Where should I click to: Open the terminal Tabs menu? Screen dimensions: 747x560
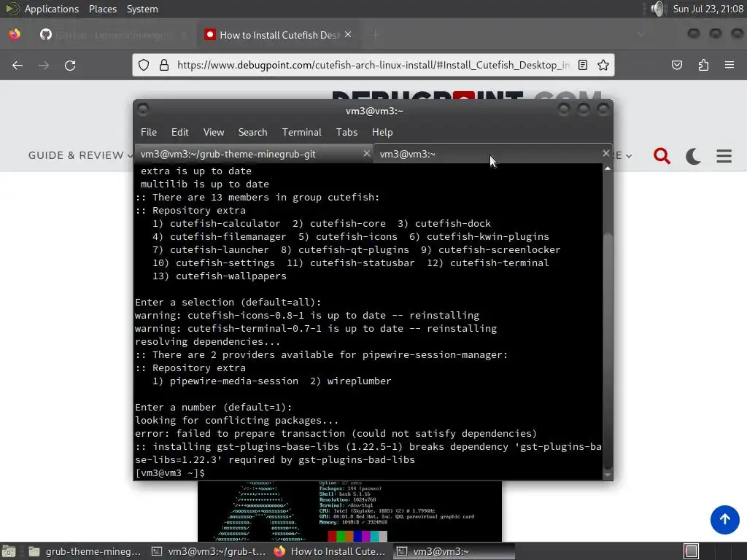pyautogui.click(x=347, y=133)
